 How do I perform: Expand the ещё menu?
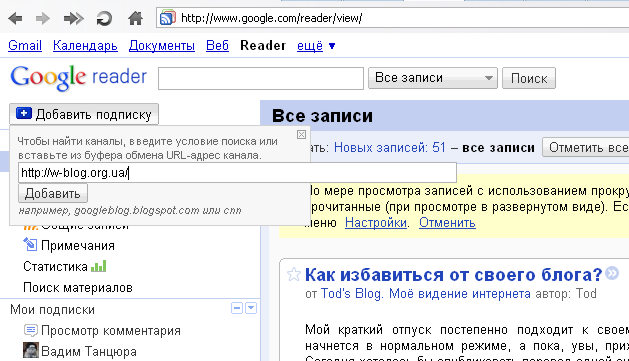point(316,46)
